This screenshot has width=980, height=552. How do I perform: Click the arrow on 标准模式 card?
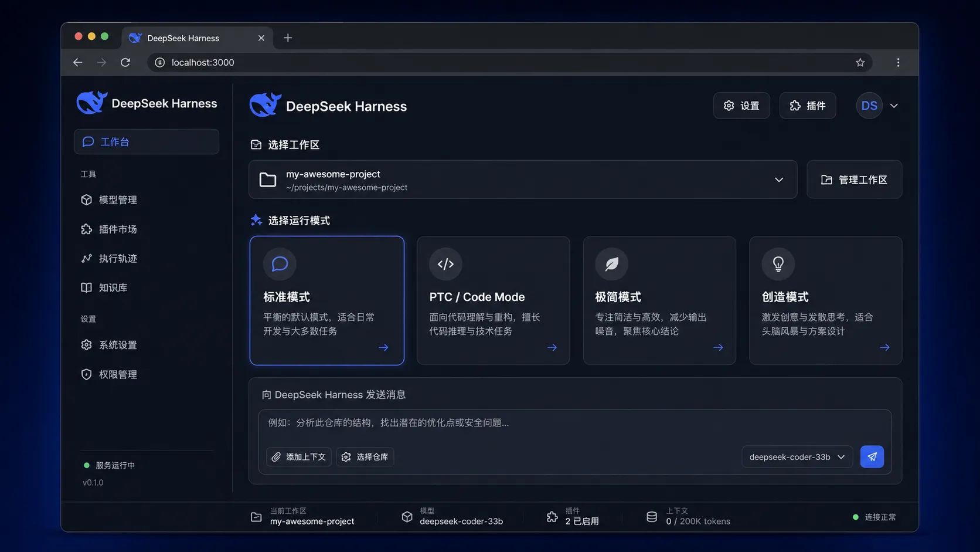383,347
